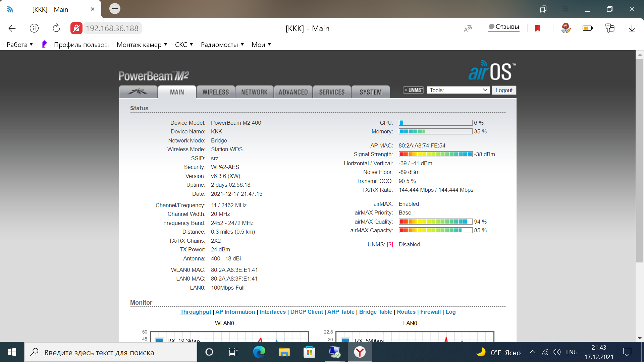Show hidden system tray icons
The image size is (644, 362).
[x=533, y=352]
